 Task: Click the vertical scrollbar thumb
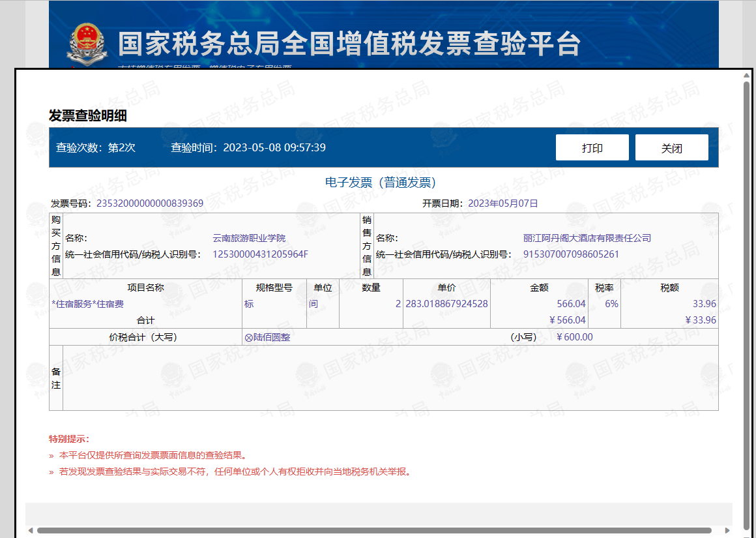747,300
